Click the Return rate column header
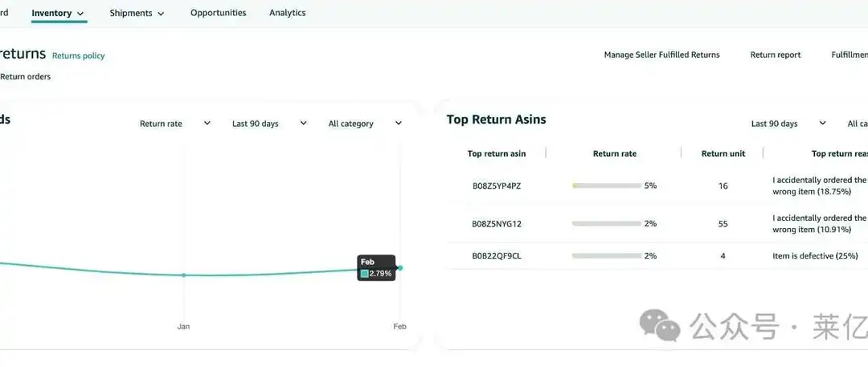This screenshot has width=868, height=367. (615, 153)
